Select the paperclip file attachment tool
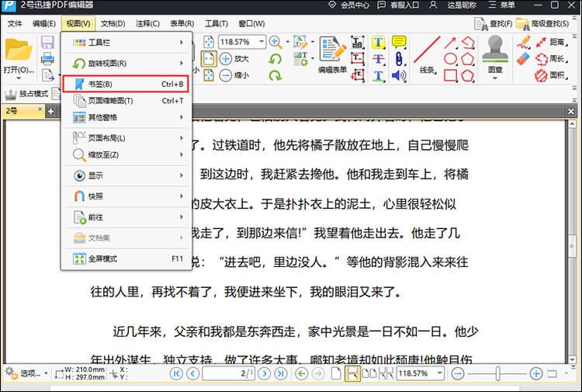 pos(400,58)
